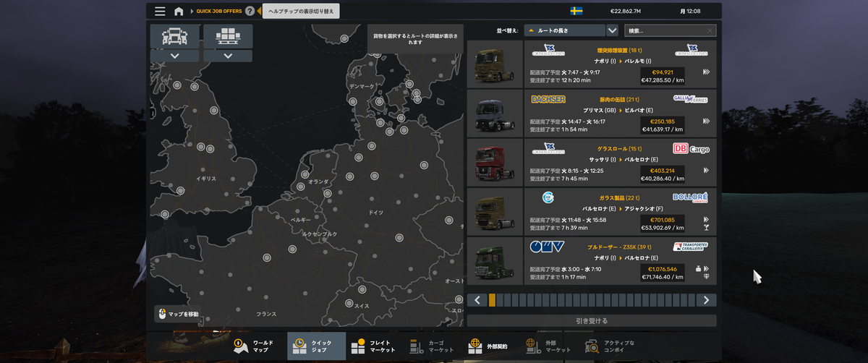Click the スイス label on the map
Viewport: 868px width, 363px height.
tap(362, 306)
